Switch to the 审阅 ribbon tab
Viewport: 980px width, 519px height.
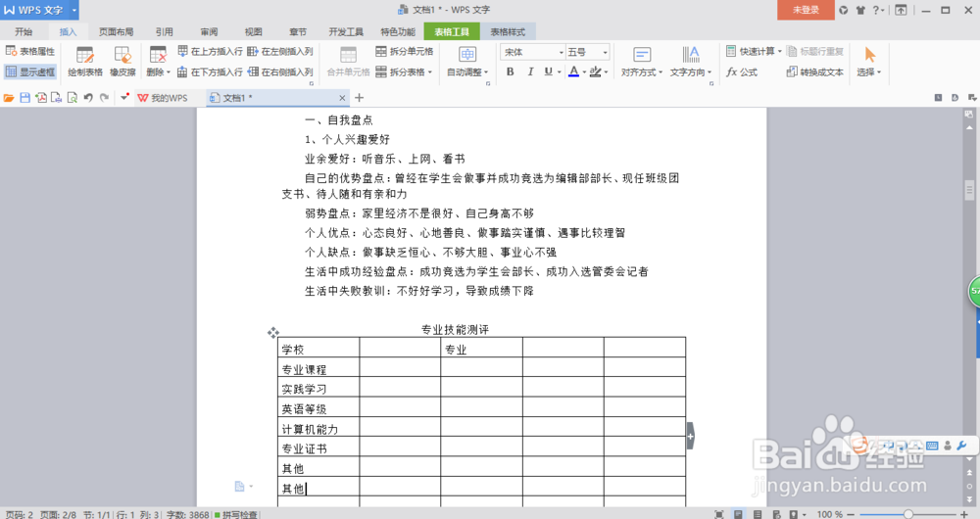[x=209, y=32]
